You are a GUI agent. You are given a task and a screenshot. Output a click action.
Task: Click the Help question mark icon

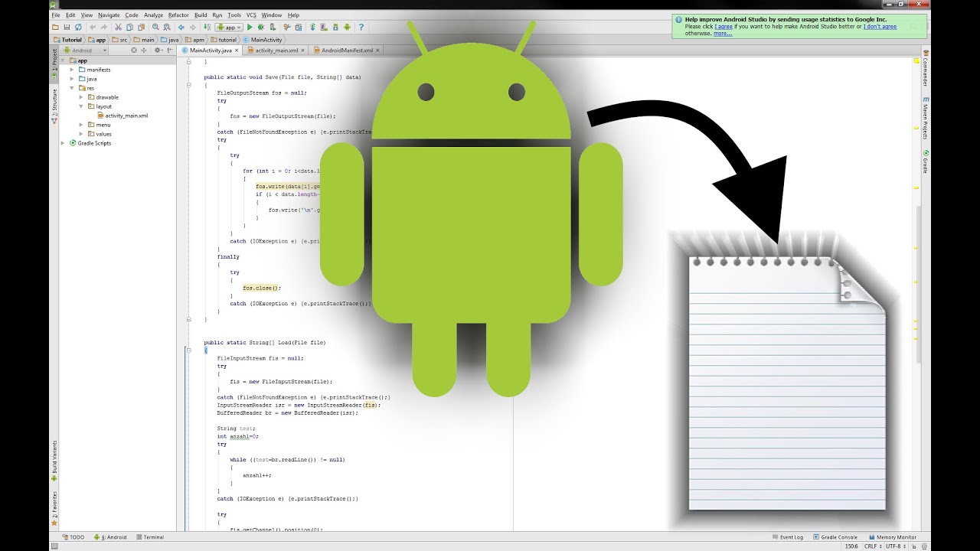pos(361,27)
